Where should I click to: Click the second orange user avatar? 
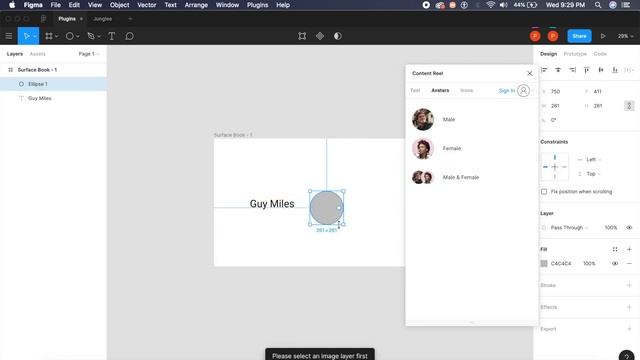tap(553, 36)
